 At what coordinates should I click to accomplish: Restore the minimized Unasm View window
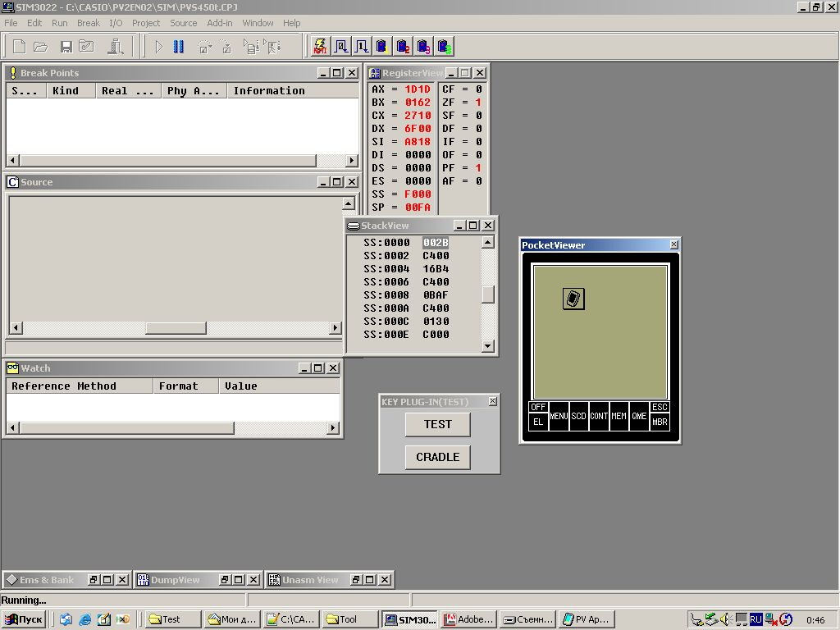[x=356, y=580]
